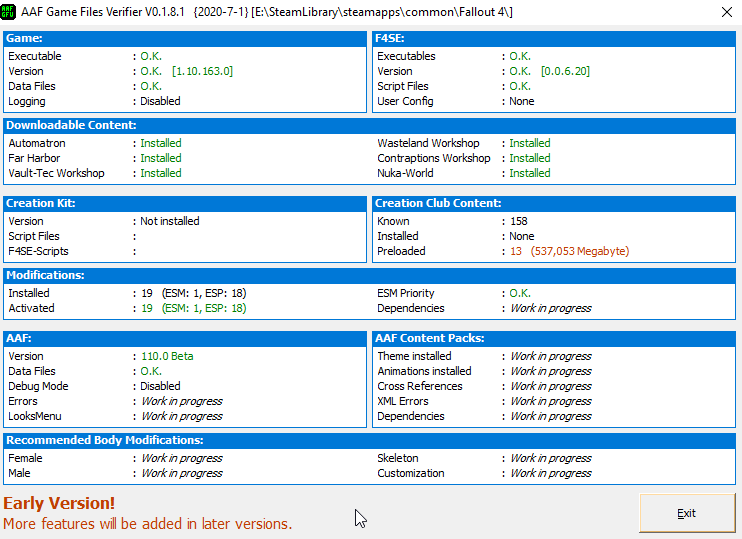Click the F4SE User Config None value

(521, 101)
